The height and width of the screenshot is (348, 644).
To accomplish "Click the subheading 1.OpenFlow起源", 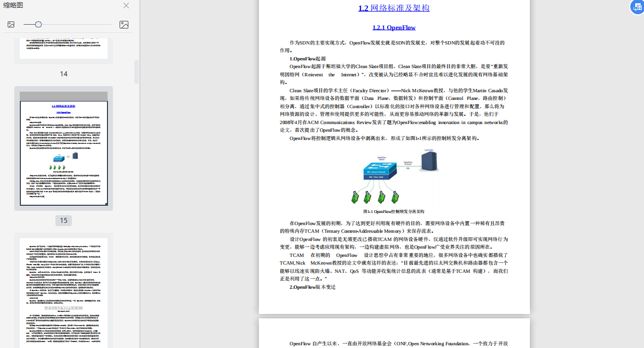I will 308,59.
